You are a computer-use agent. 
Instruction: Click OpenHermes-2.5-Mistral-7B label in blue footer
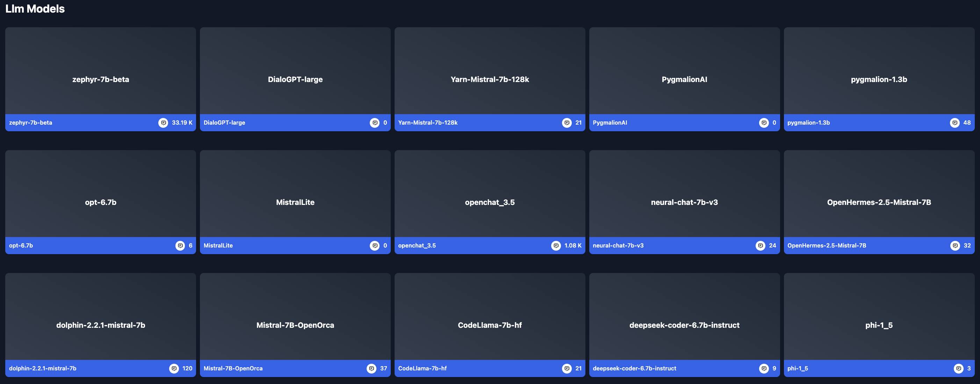[827, 246]
